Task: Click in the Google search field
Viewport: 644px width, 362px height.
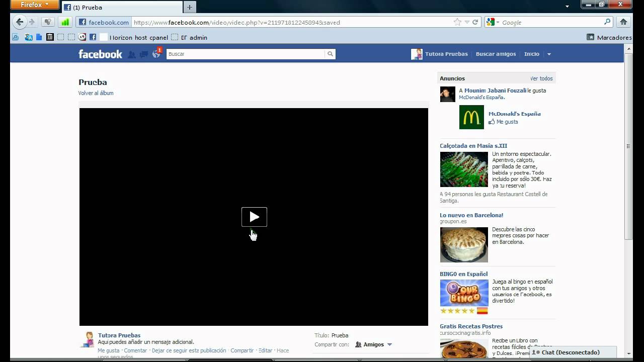Action: tap(551, 22)
